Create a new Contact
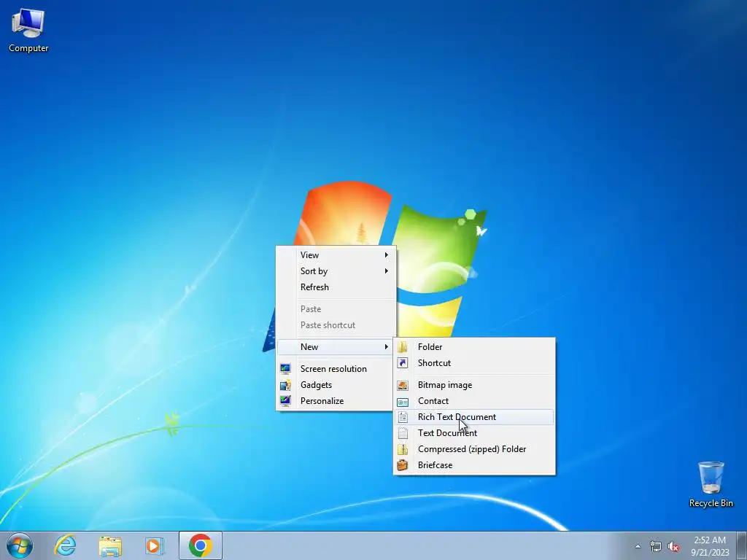 click(x=474, y=401)
